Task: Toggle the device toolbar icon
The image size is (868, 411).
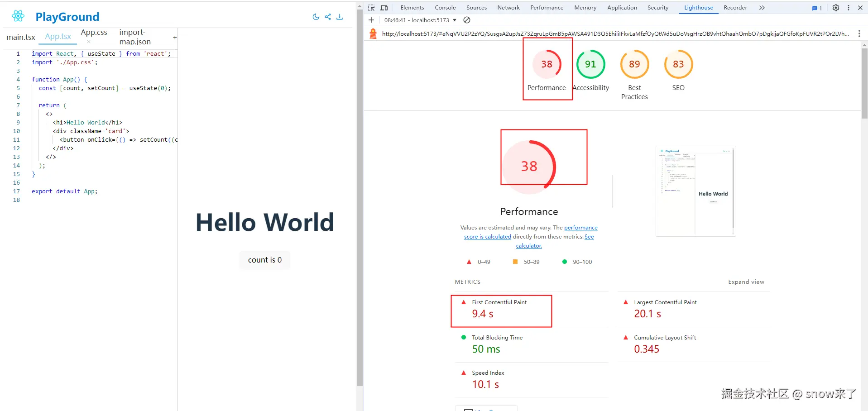Action: (384, 8)
